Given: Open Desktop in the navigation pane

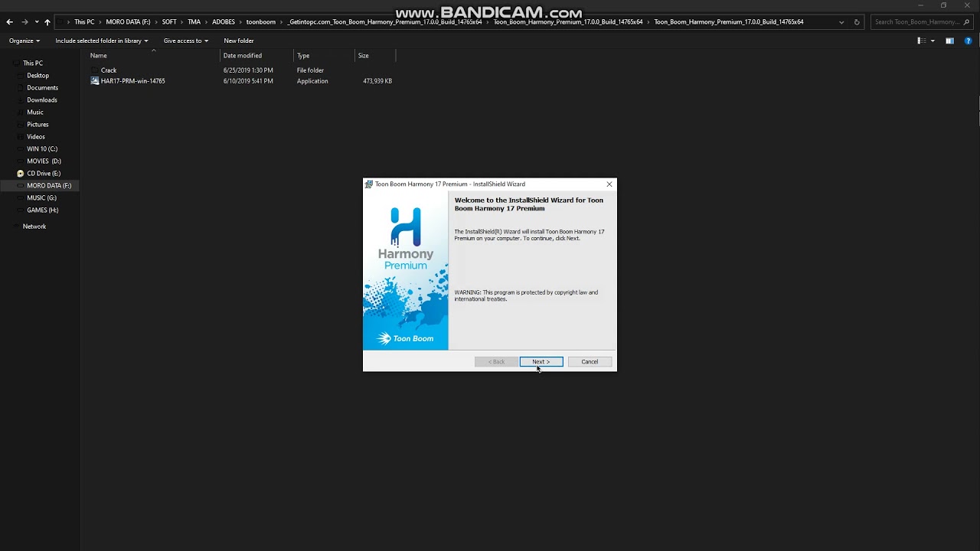Looking at the screenshot, I should click(x=38, y=76).
